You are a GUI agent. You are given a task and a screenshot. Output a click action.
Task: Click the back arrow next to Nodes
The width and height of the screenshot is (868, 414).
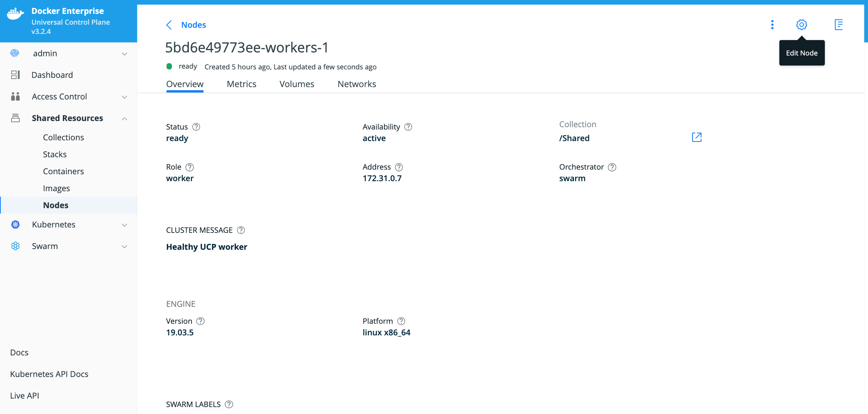tap(169, 25)
